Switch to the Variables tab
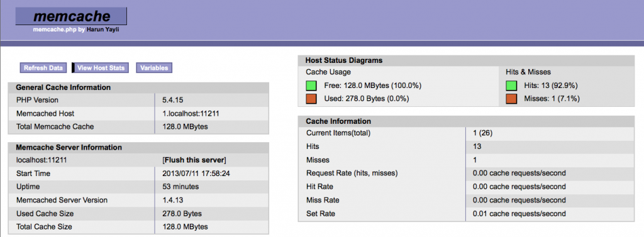The image size is (644, 237). pyautogui.click(x=154, y=68)
